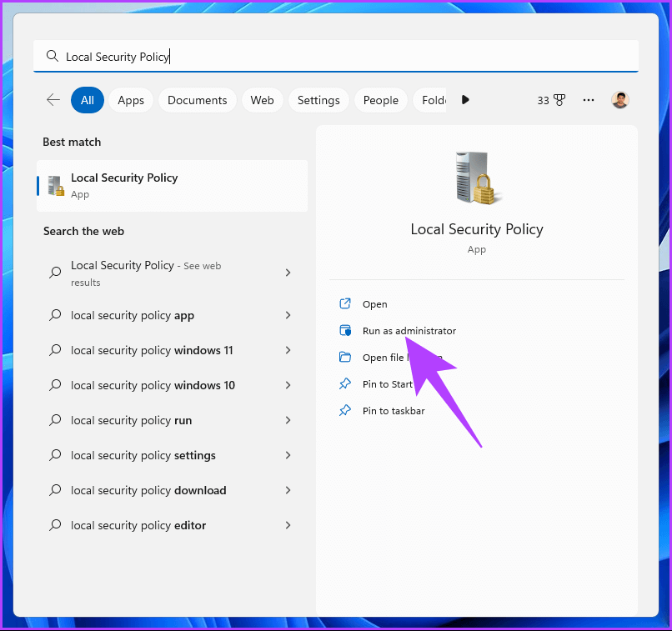Switch to the People filter tab
This screenshot has width=672, height=631.
[380, 100]
